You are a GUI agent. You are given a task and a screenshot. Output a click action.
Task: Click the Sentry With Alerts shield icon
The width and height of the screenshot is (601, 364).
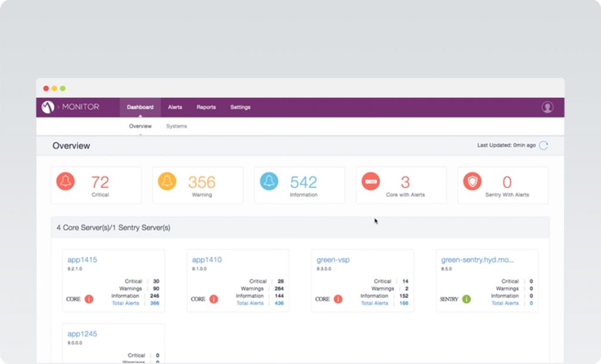point(472,182)
